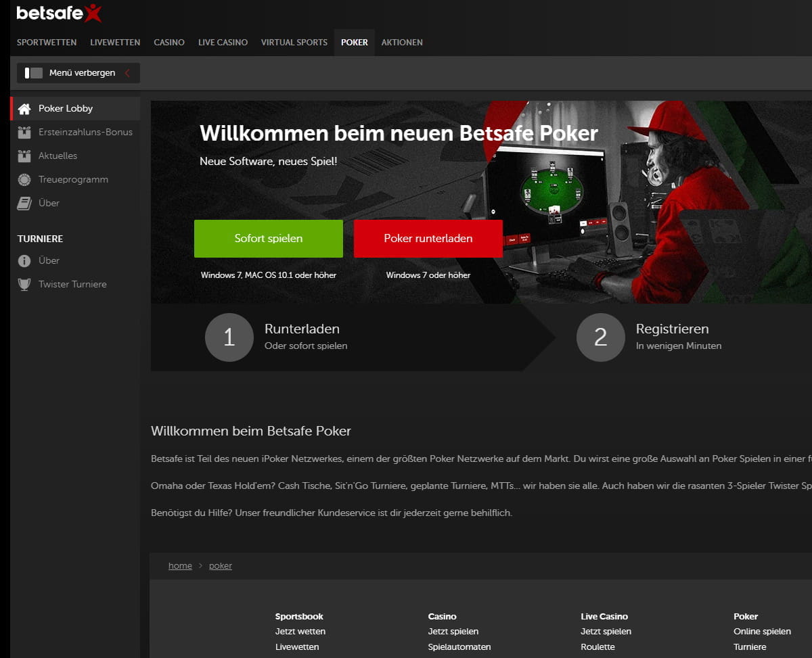Click the TURNIERE sidebar section heading
Viewport: 812px width, 658px height.
[x=41, y=239]
